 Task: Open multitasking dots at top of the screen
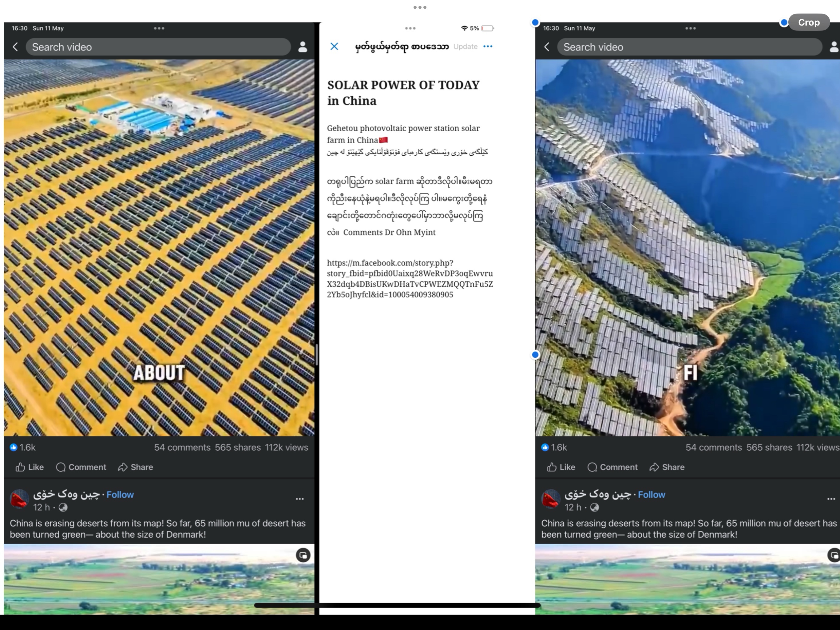(x=420, y=7)
